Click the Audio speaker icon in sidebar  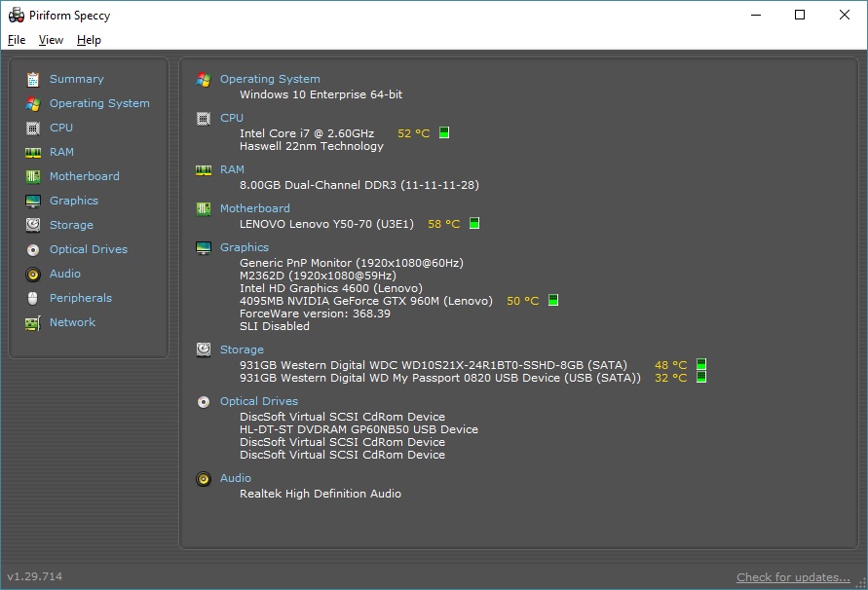point(33,275)
